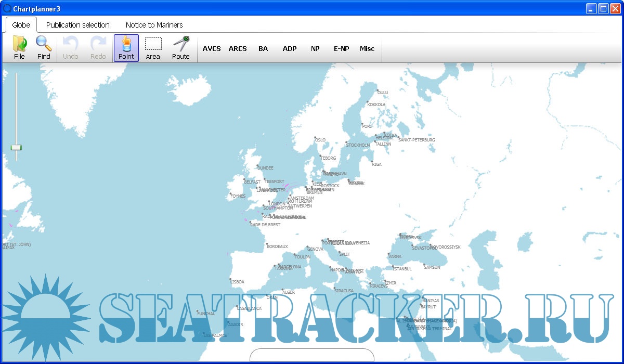624x364 pixels.
Task: Click the map zoom slider handle
Action: point(16,148)
